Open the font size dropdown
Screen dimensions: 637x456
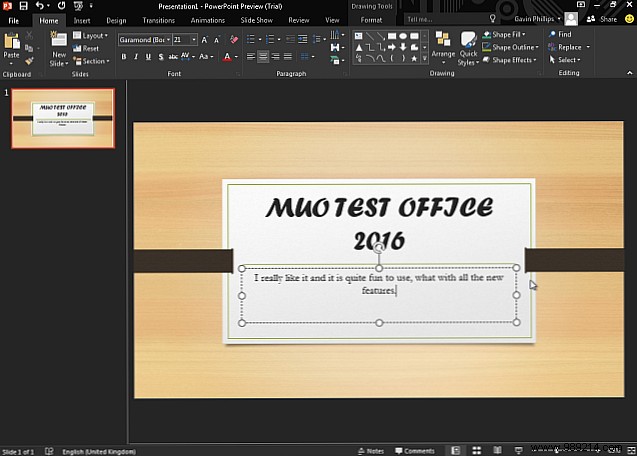(194, 39)
